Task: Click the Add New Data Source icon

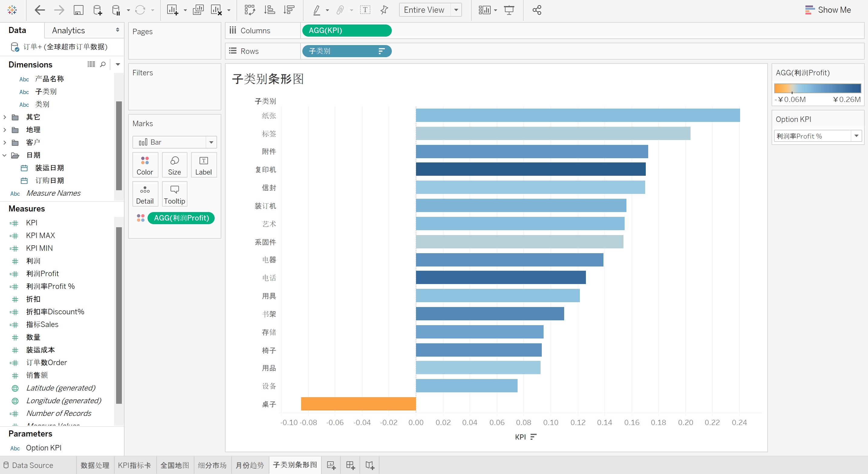Action: click(x=97, y=10)
